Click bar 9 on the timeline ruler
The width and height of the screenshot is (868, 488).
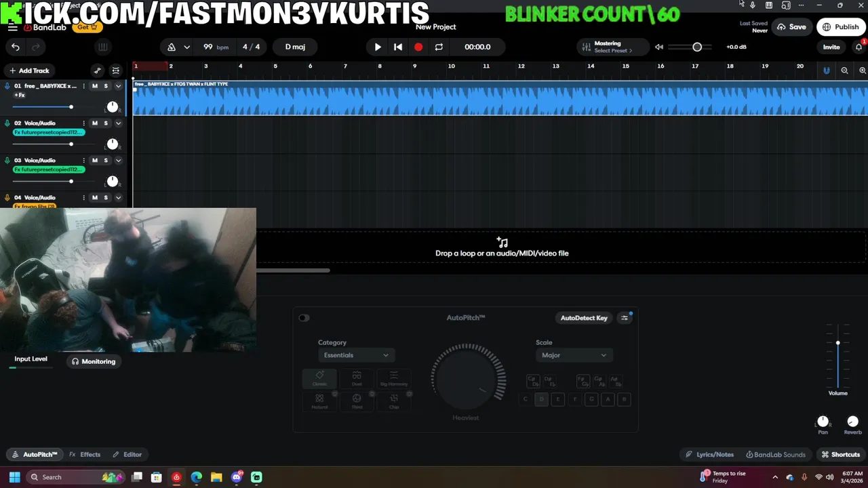click(414, 66)
